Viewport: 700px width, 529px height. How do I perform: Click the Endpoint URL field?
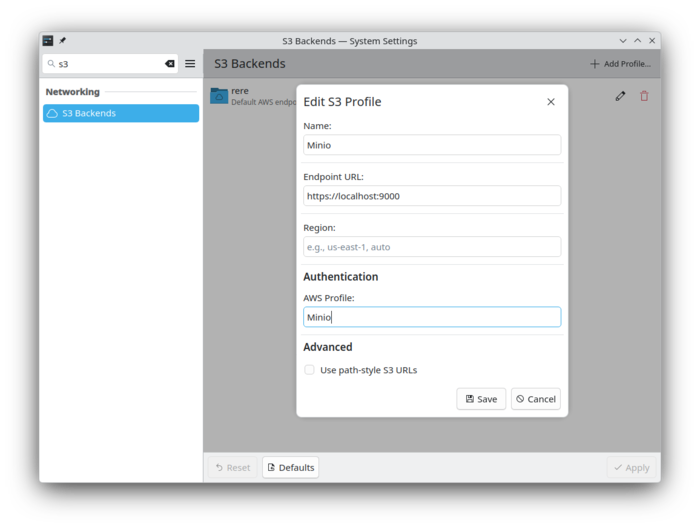pyautogui.click(x=432, y=196)
